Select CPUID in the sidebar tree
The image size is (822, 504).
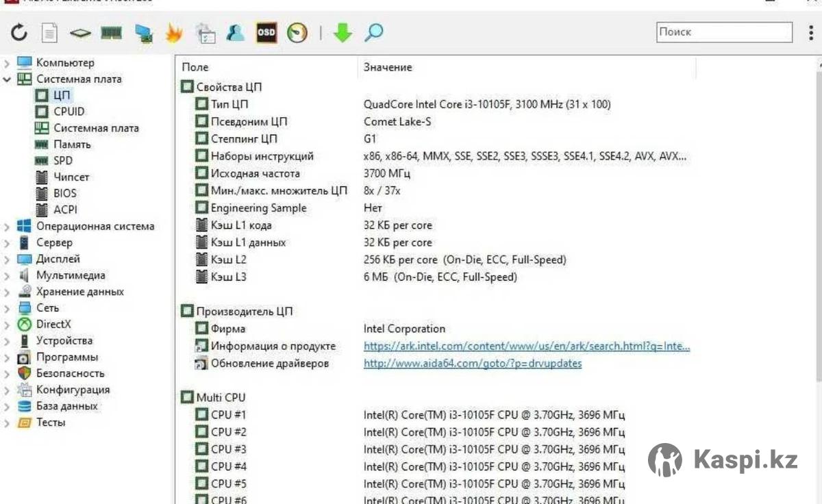(68, 112)
